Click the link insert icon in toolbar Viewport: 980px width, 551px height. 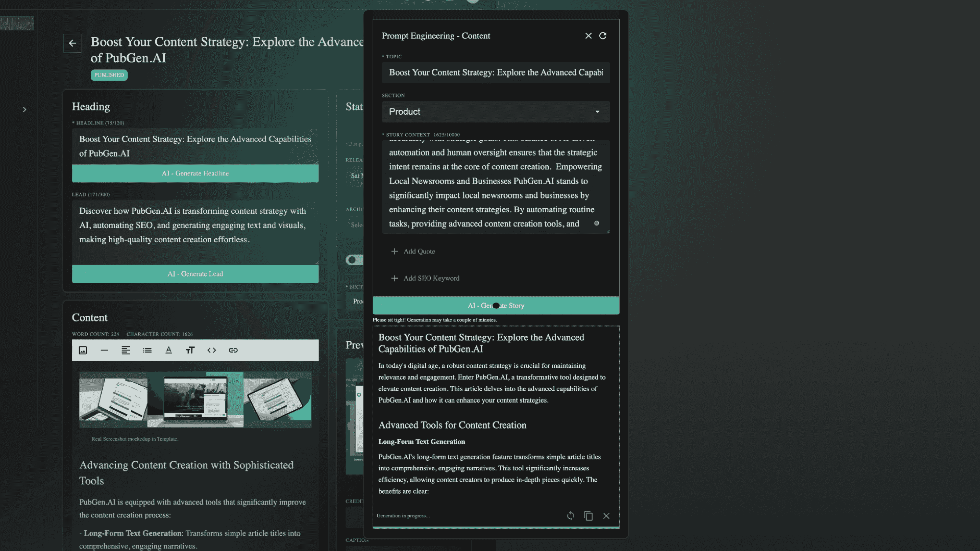point(233,350)
